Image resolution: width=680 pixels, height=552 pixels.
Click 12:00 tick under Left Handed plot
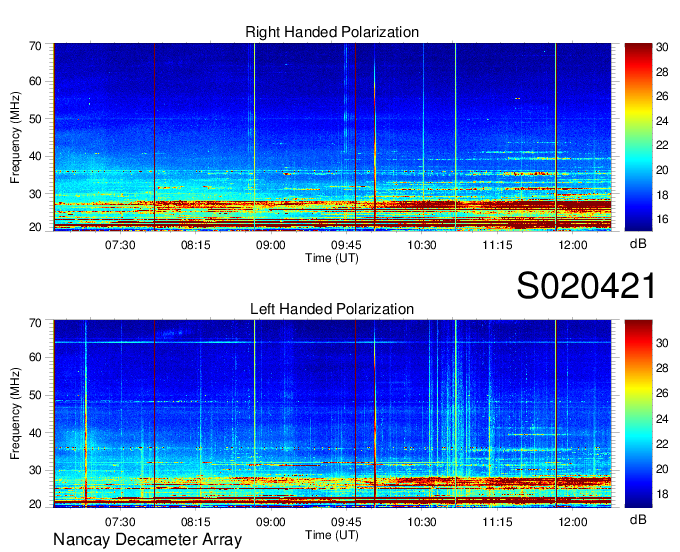(573, 522)
